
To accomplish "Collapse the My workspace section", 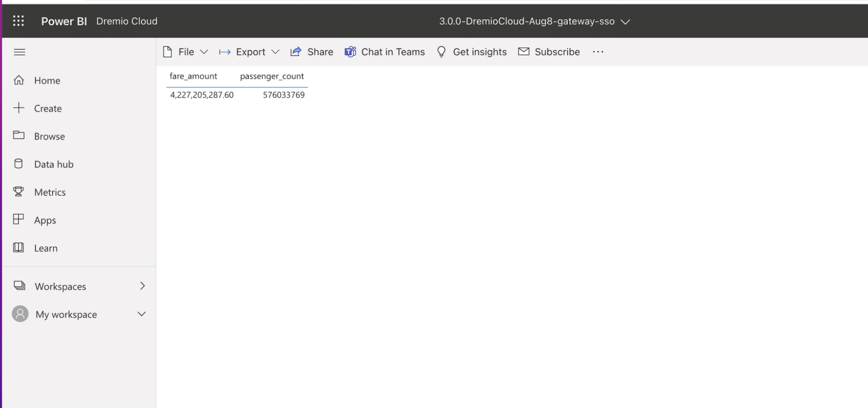I will click(x=141, y=314).
